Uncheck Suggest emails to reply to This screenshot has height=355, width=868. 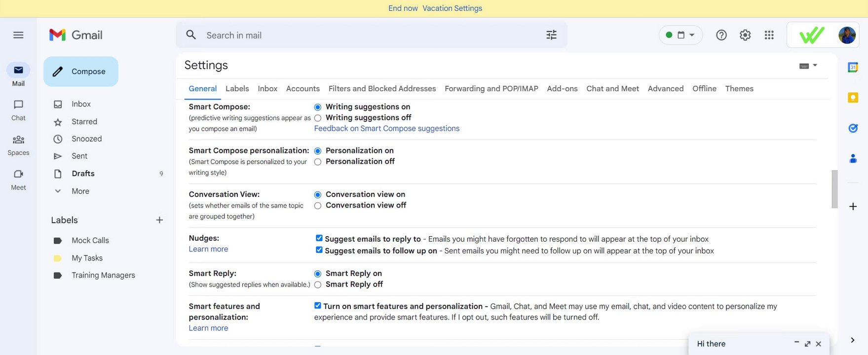319,238
